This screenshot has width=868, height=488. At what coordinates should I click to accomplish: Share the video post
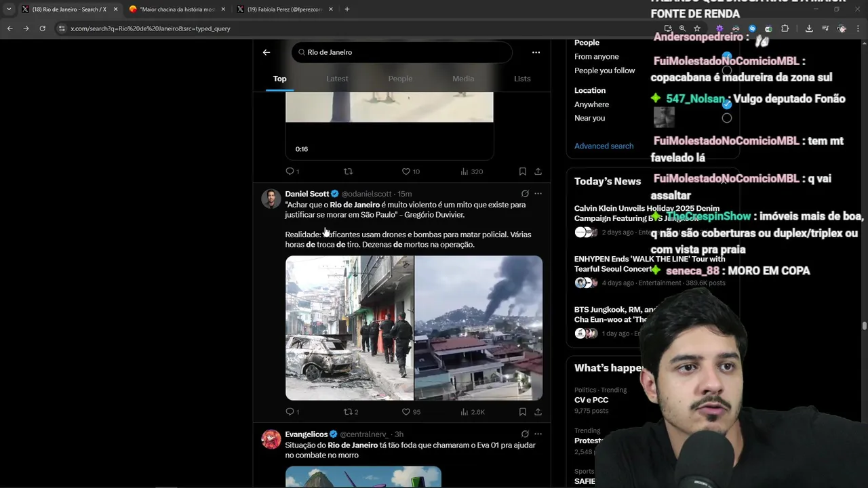coord(538,171)
